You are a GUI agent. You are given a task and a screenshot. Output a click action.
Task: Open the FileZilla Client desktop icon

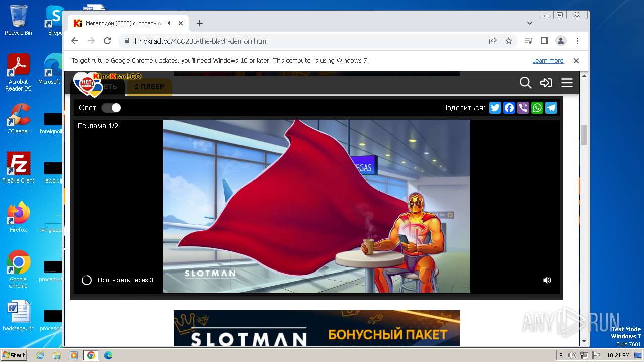(18, 167)
